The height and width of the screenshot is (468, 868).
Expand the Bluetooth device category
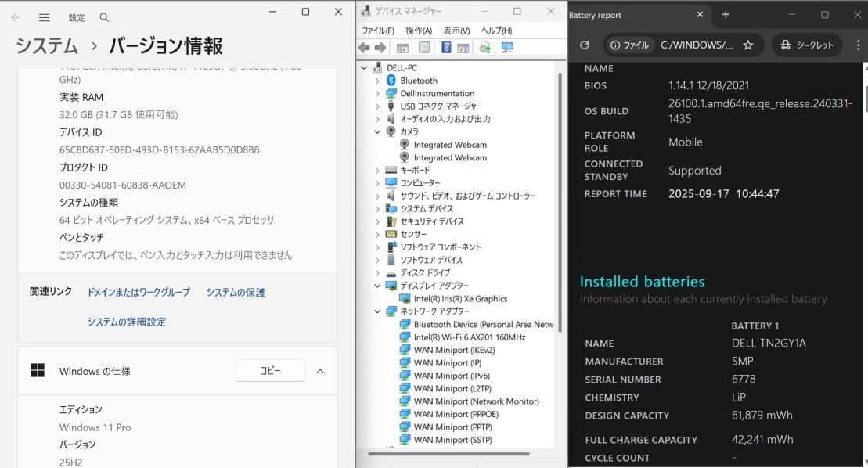(377, 81)
